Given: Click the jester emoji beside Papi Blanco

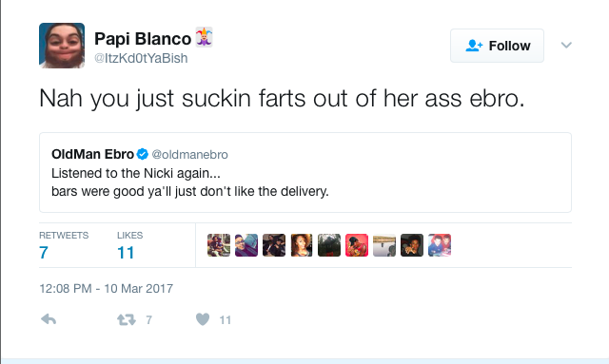Looking at the screenshot, I should click(204, 37).
